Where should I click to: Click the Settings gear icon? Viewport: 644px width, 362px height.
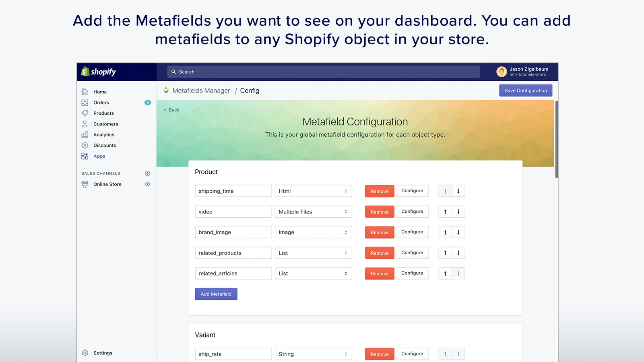click(85, 353)
